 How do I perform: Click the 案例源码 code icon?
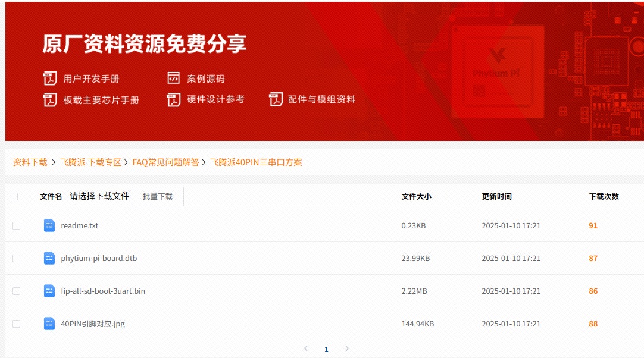pos(173,78)
